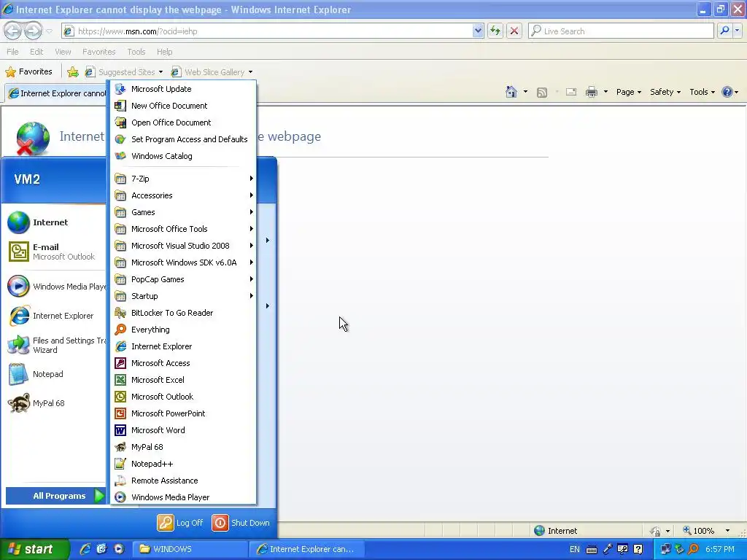Click the Live Search input box

click(622, 31)
